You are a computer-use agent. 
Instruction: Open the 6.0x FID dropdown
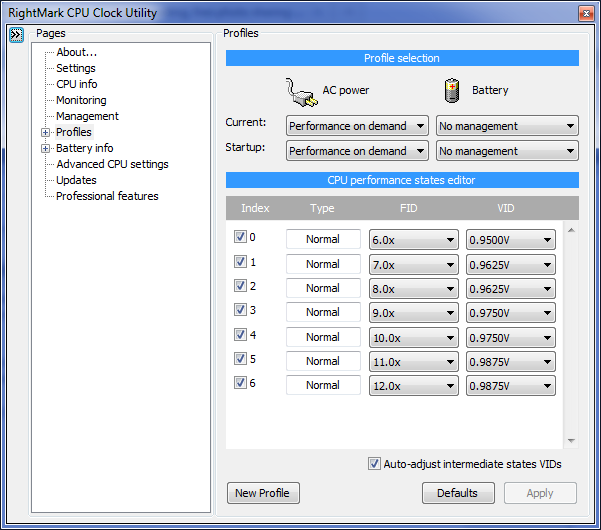(414, 240)
